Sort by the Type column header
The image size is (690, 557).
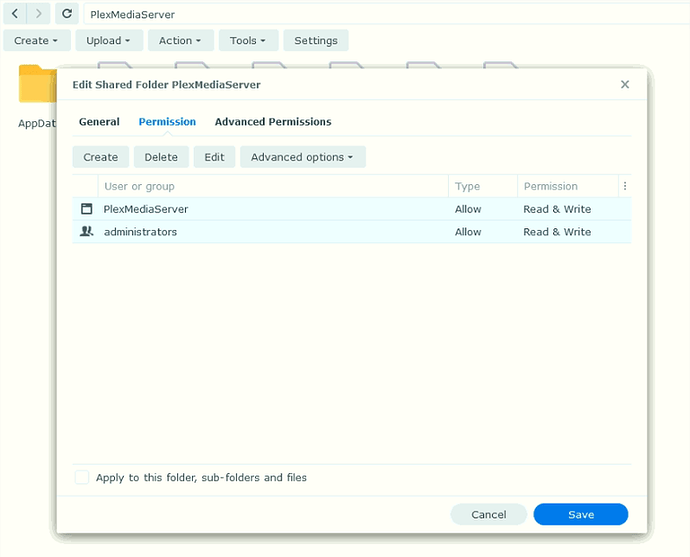point(483,186)
